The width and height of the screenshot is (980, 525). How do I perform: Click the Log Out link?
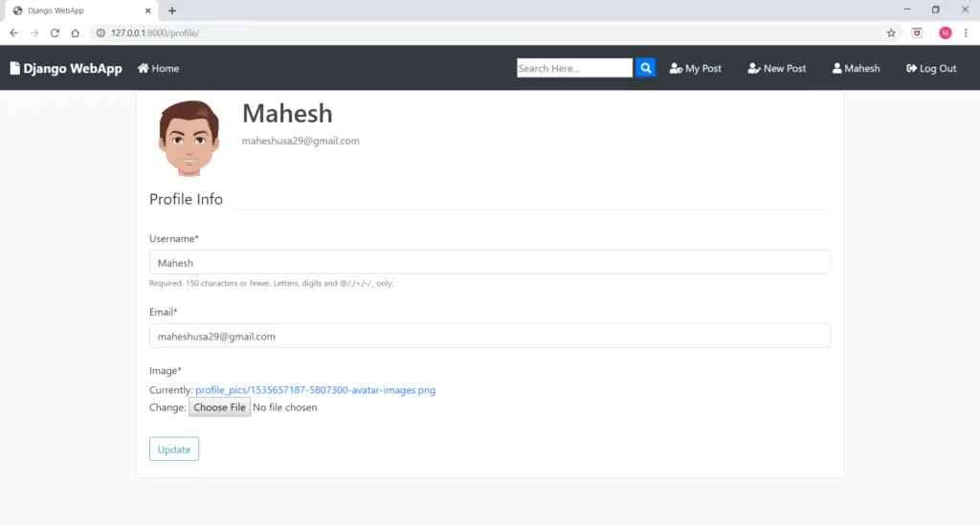[931, 69]
